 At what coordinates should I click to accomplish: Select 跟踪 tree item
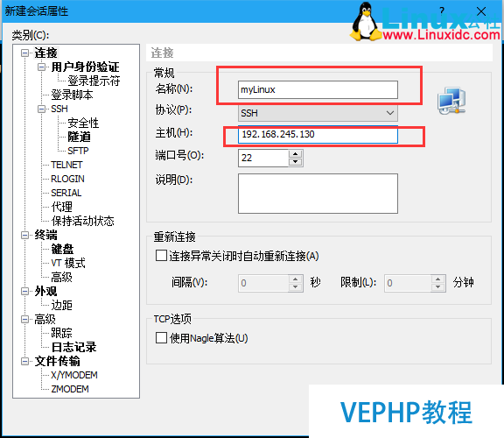click(x=61, y=333)
